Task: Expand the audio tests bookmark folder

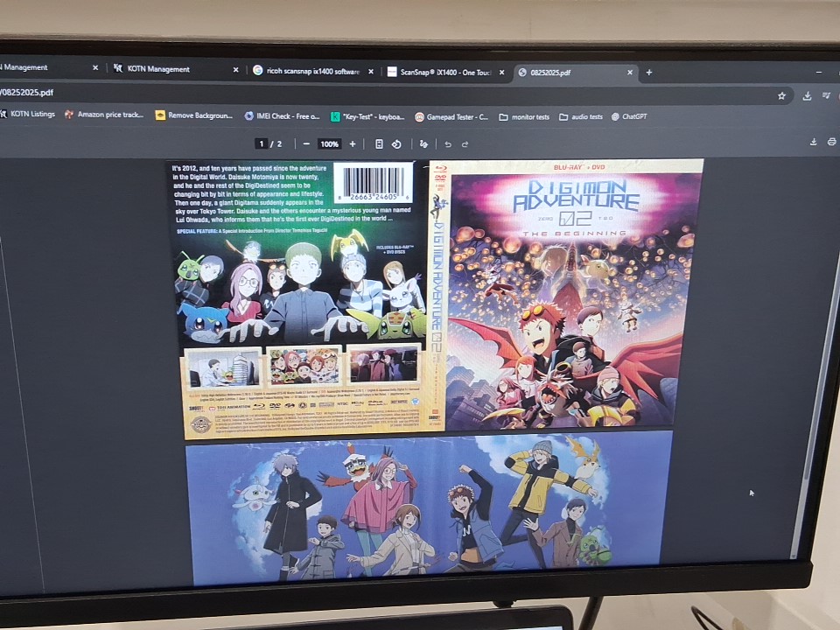Action: (581, 116)
